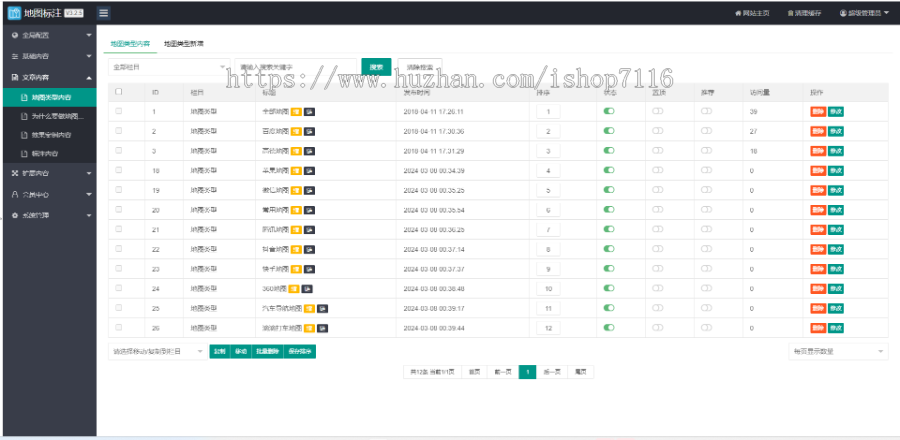Click the dark image badge in ID 22 row
The height and width of the screenshot is (440, 900).
tap(309, 250)
